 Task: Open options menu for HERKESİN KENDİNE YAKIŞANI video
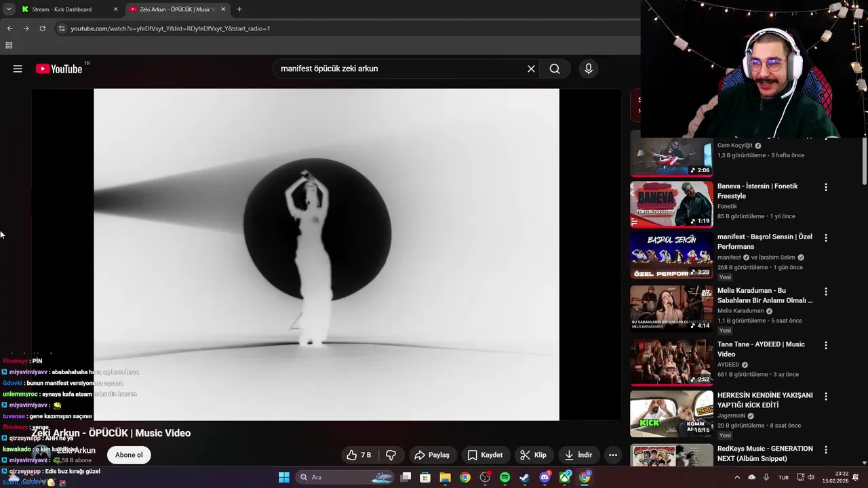825,396
